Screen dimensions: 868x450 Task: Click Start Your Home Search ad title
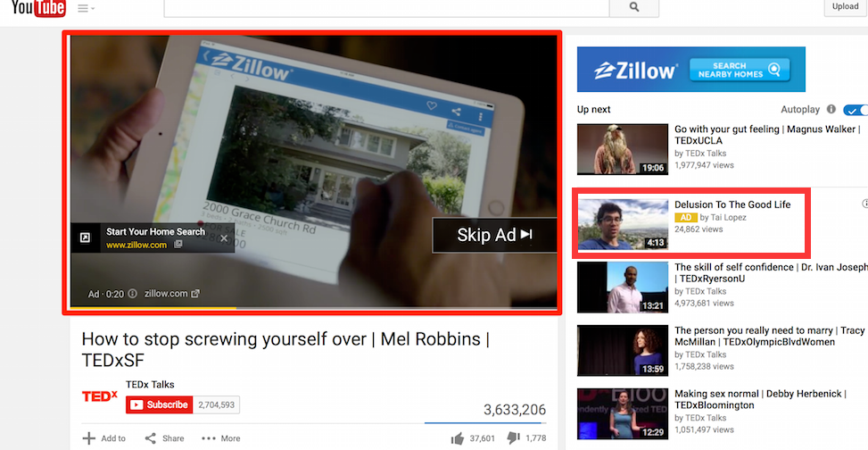point(155,231)
